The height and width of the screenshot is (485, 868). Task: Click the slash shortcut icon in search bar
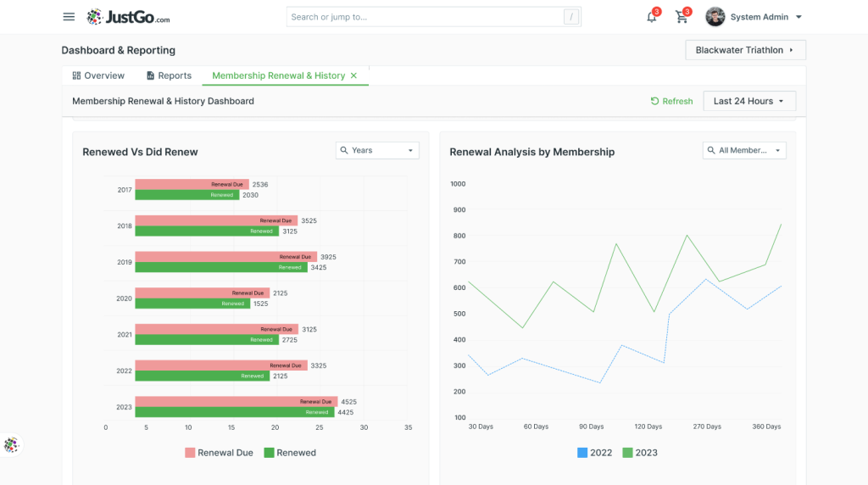tap(571, 17)
